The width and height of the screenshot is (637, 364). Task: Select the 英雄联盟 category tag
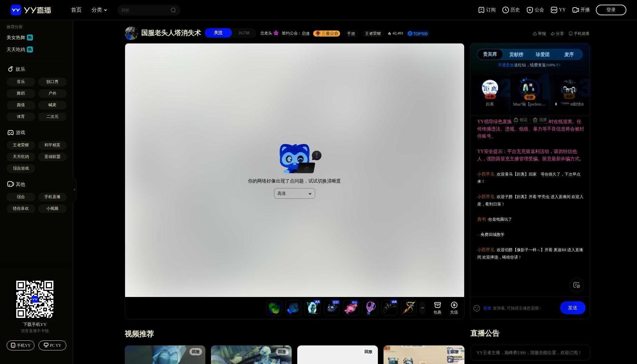click(52, 157)
